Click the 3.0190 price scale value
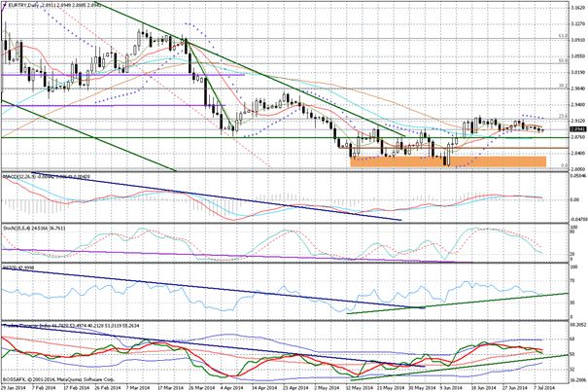Image resolution: width=588 pixels, height=392 pixels. (x=576, y=72)
